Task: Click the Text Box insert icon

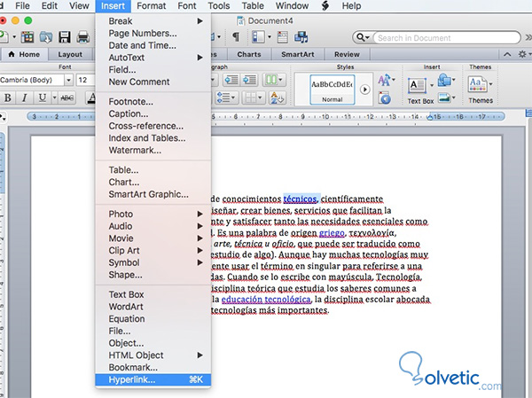Action: coord(417,85)
